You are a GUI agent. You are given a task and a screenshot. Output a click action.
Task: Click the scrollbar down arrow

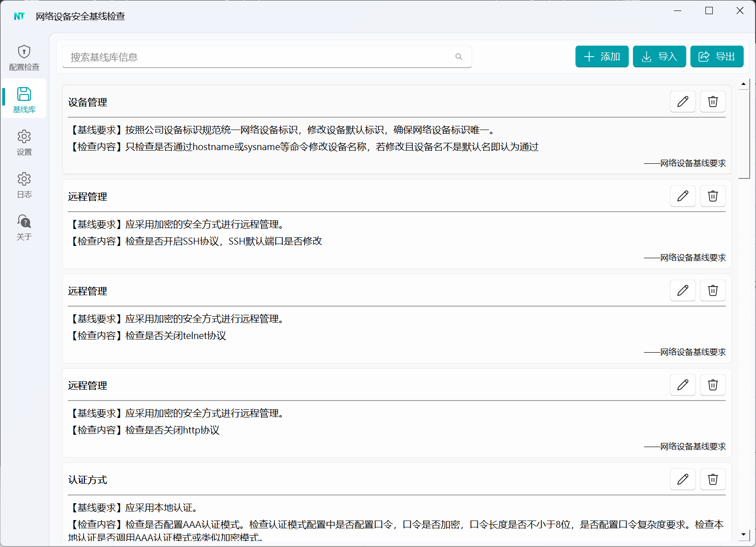coord(744,534)
